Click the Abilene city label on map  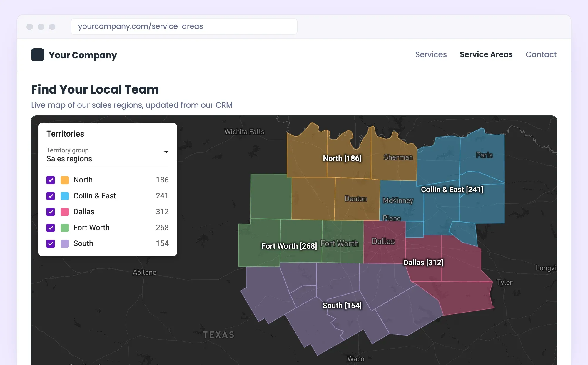[x=144, y=272]
